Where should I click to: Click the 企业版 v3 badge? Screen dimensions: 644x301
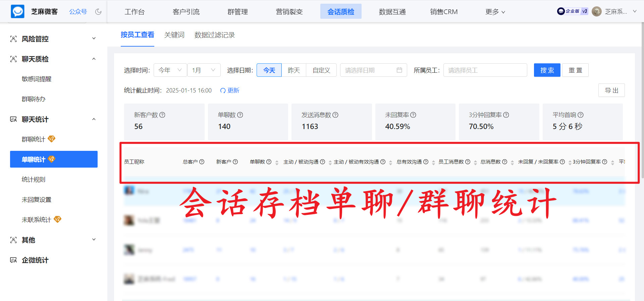(573, 11)
